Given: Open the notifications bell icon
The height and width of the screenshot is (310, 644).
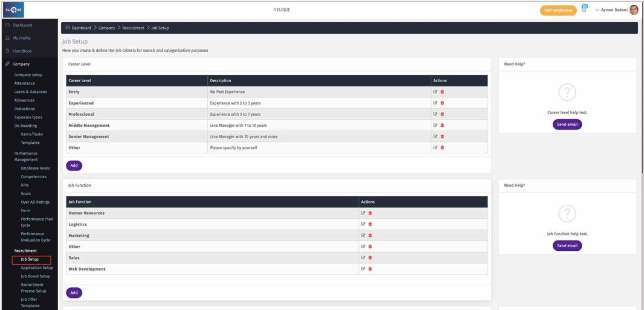Looking at the screenshot, I should [584, 9].
